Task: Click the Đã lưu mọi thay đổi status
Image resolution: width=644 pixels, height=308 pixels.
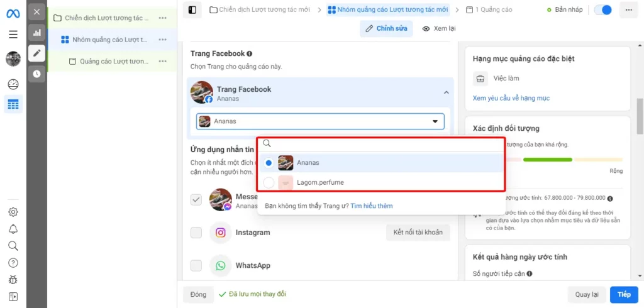Action: (x=253, y=294)
